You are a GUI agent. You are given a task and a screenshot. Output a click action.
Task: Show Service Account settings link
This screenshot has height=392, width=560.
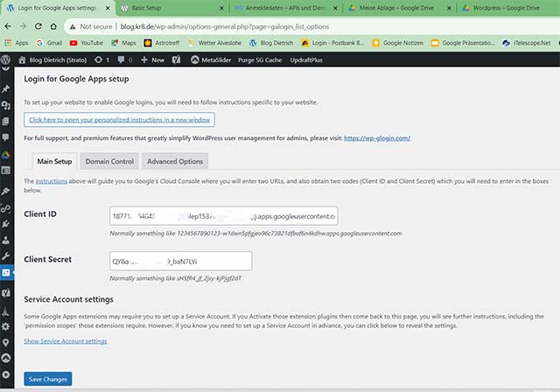[66, 341]
